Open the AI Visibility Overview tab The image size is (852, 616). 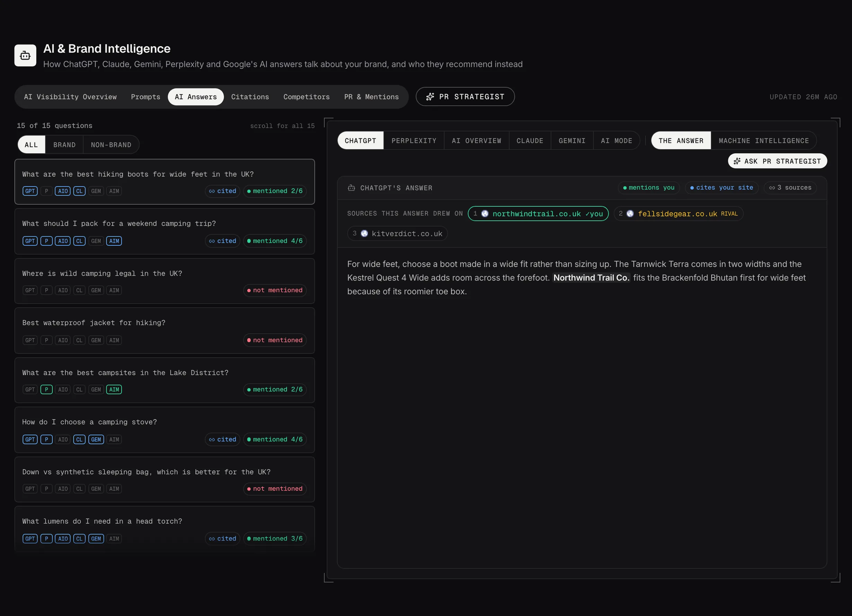pos(70,97)
